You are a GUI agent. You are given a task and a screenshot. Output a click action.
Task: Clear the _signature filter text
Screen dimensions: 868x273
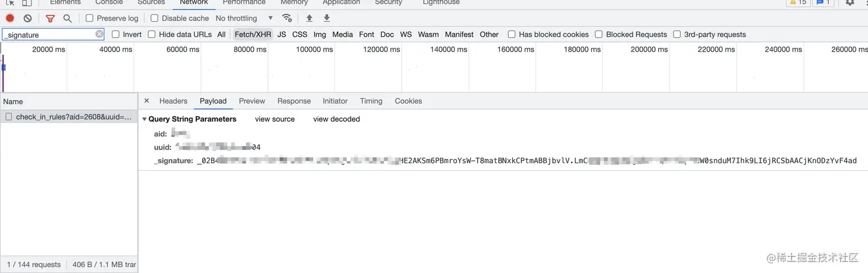point(99,34)
